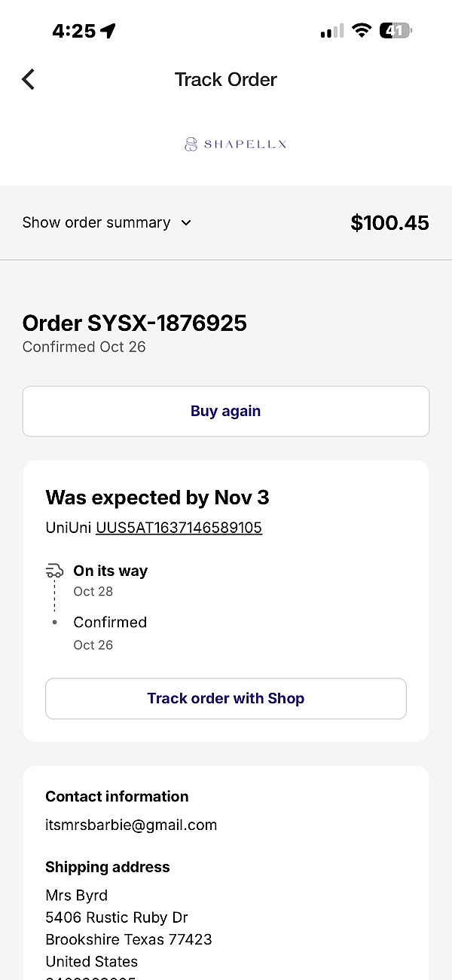452x980 pixels.
Task: Tap the delivery truck icon
Action: point(54,571)
